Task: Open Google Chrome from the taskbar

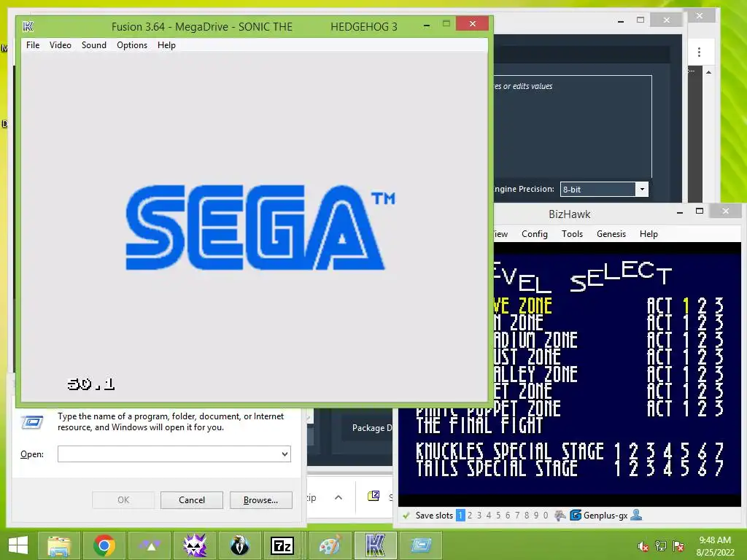Action: [x=104, y=545]
